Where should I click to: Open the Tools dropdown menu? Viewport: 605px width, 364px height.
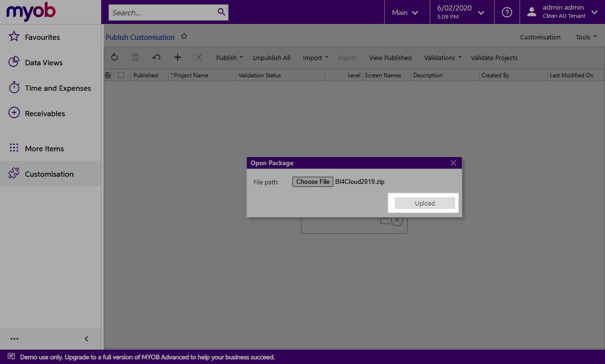(x=586, y=37)
